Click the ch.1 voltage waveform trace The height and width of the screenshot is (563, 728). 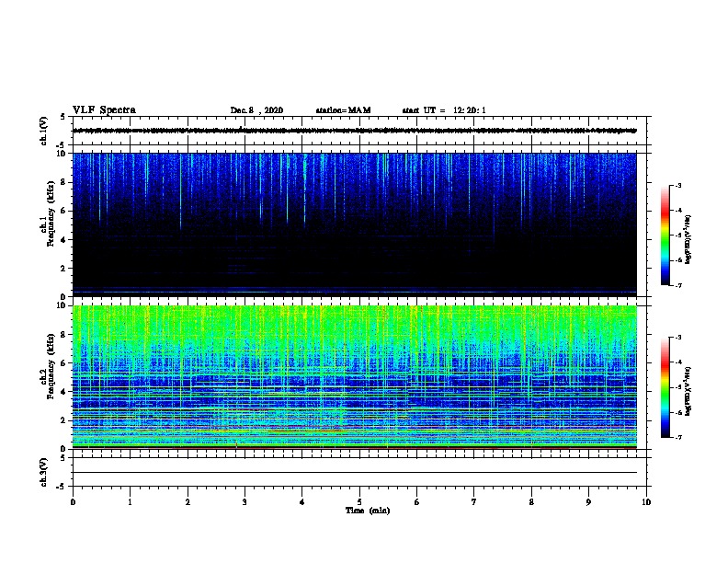pyautogui.click(x=355, y=131)
